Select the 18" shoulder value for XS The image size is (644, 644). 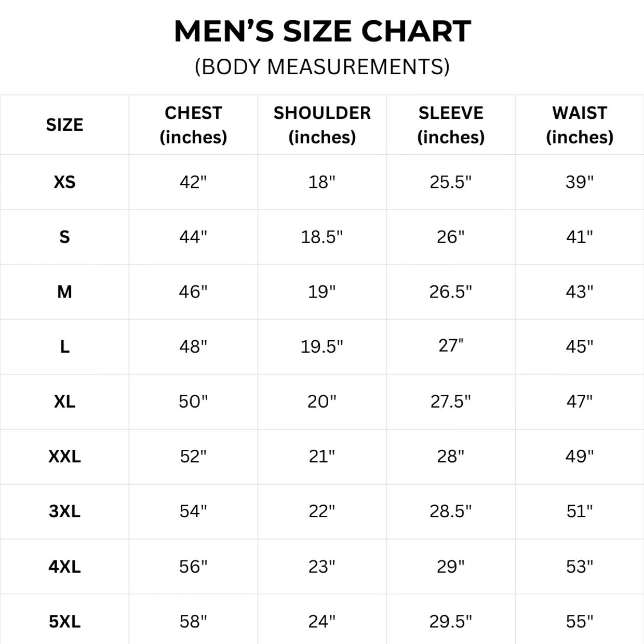point(322,182)
